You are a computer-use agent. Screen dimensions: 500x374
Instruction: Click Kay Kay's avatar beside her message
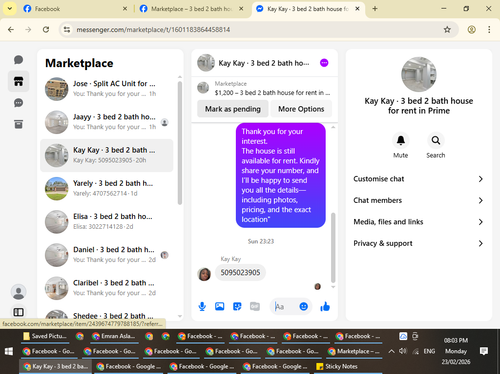pos(204,274)
